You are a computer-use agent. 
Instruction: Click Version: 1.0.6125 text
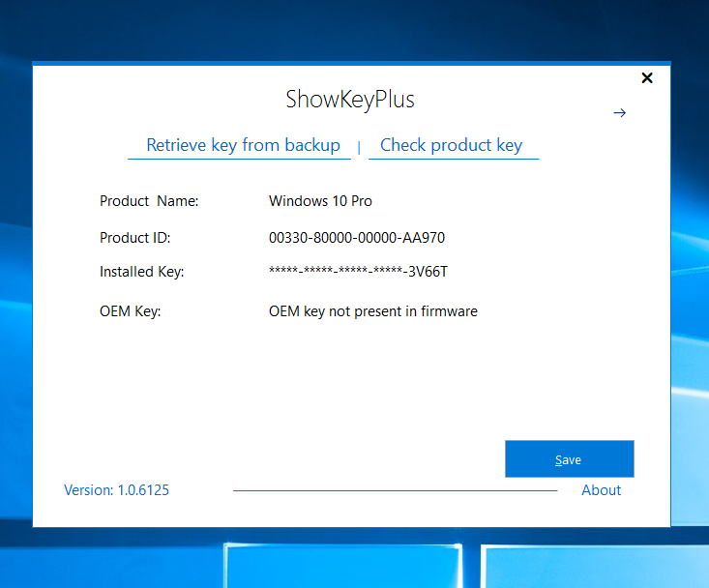[x=116, y=490]
